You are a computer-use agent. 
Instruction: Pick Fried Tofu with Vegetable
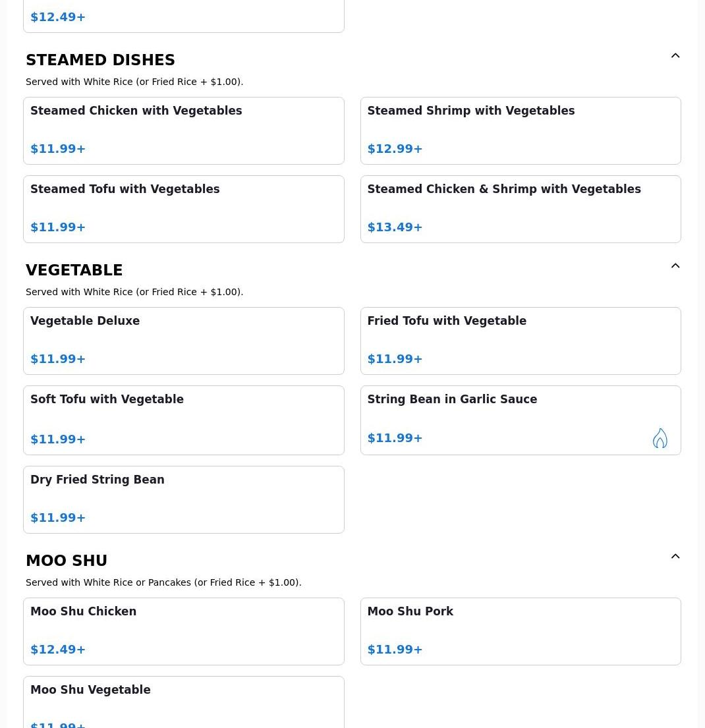(x=520, y=340)
